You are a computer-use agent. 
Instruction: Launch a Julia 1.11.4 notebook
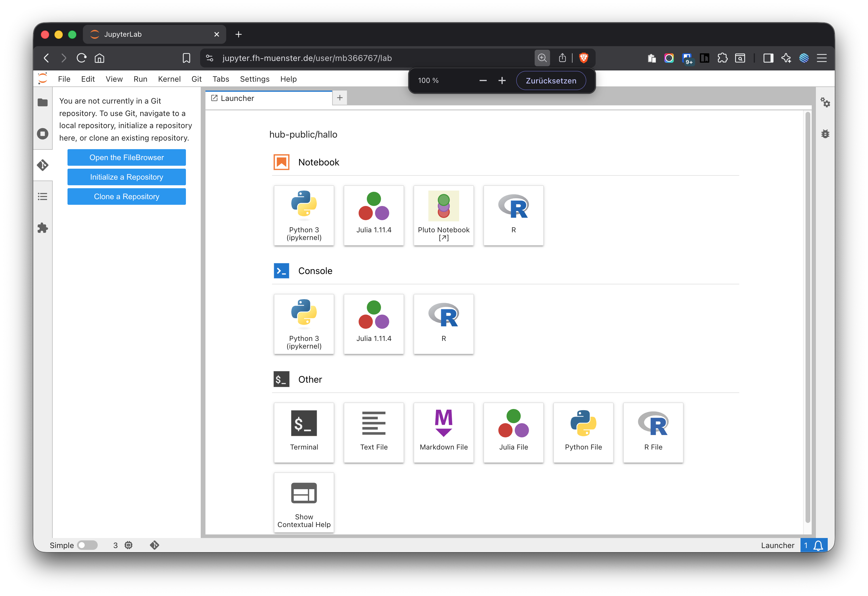pyautogui.click(x=374, y=215)
